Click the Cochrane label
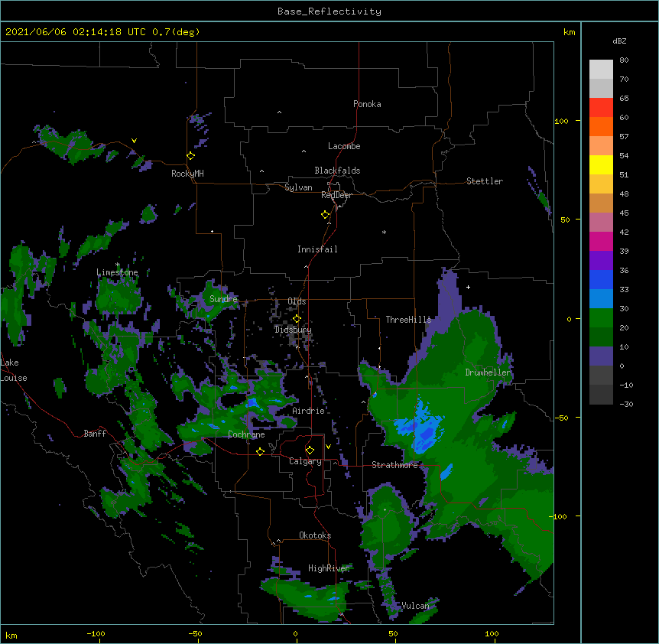Image resolution: width=659 pixels, height=644 pixels. pyautogui.click(x=246, y=434)
